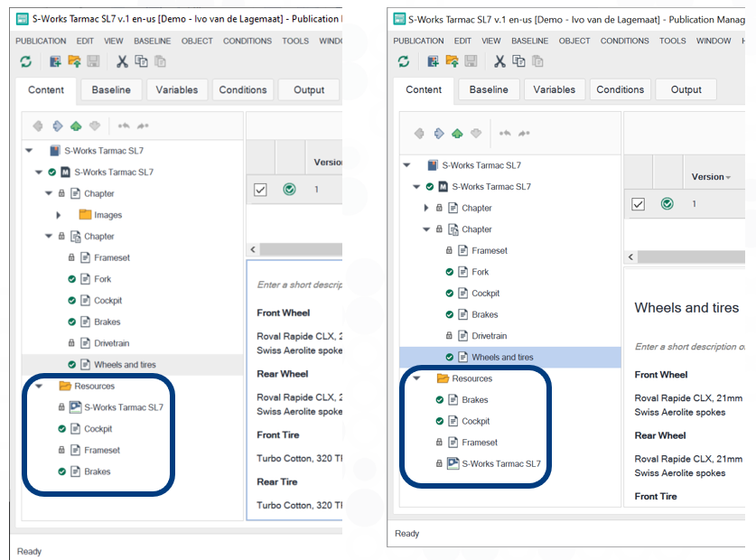Collapse second Chapter node in left window
Viewport: 756px width, 560px height.
tap(48, 237)
